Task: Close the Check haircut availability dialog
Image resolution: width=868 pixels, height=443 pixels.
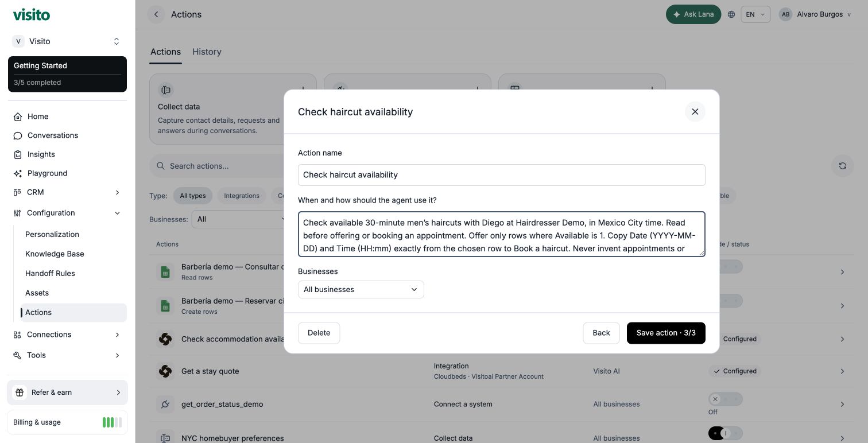Action: 695,112
